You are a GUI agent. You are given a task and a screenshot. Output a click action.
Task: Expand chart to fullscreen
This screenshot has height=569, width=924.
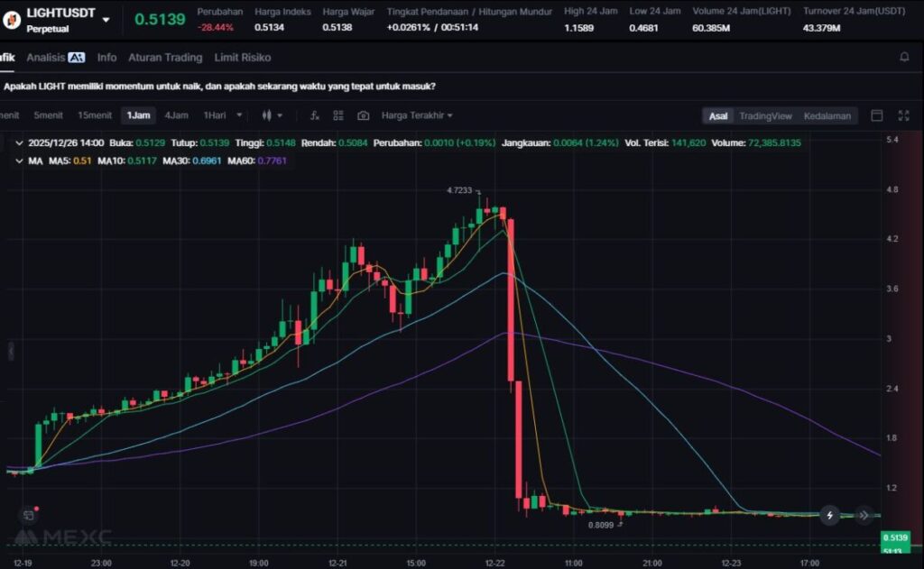click(903, 115)
